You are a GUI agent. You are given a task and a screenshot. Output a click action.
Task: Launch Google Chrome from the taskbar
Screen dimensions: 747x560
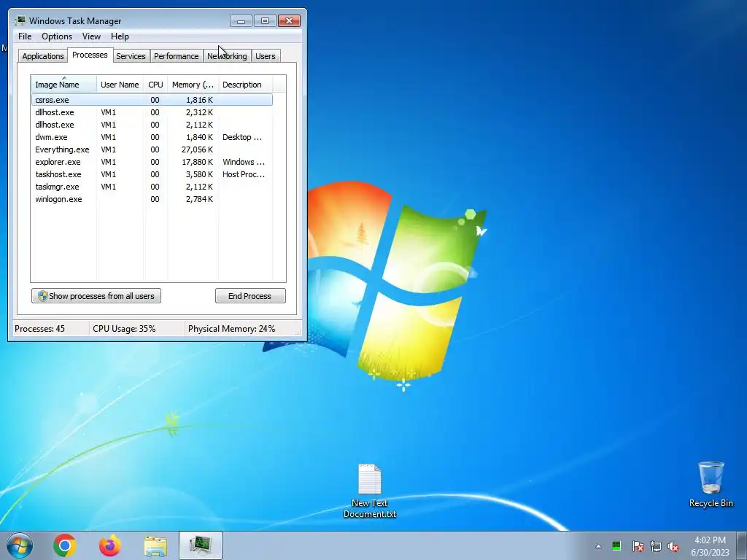(x=65, y=545)
